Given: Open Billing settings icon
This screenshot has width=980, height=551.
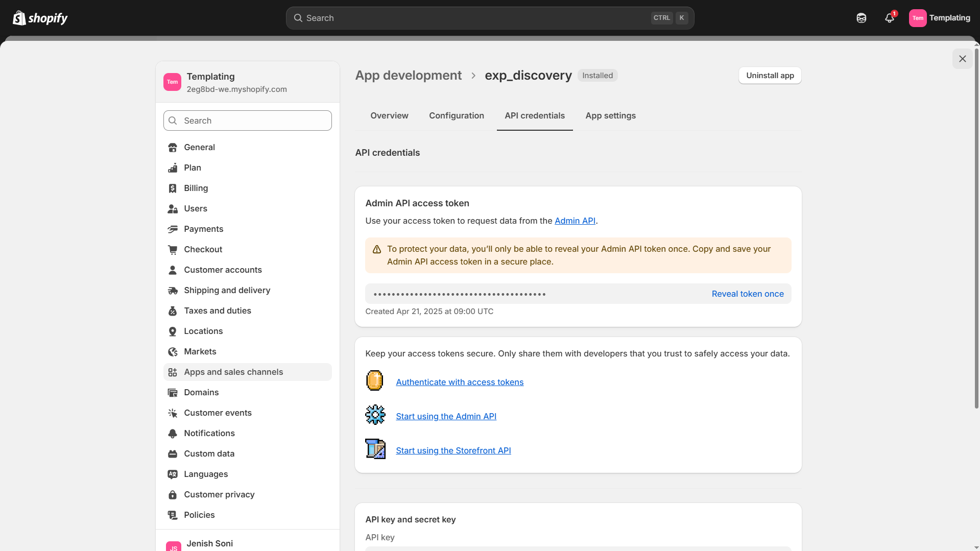Looking at the screenshot, I should click(173, 188).
